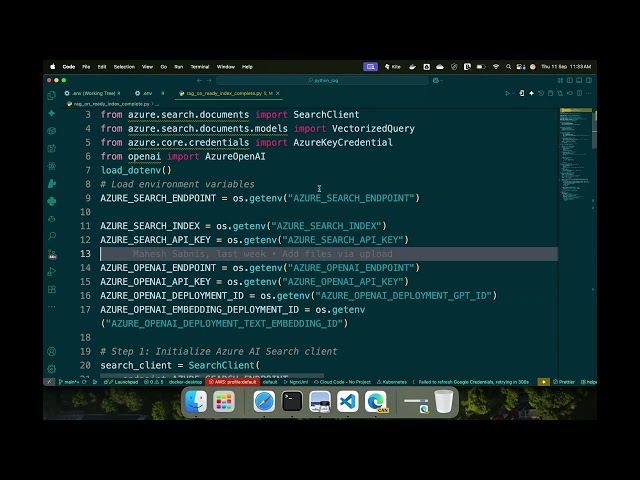Click the code minimap overview
The width and height of the screenshot is (640, 480).
(x=576, y=155)
